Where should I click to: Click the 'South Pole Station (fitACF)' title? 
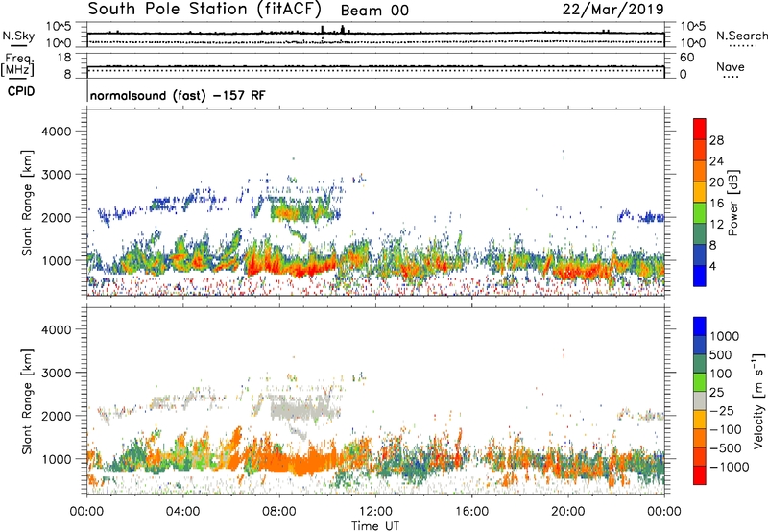[204, 10]
